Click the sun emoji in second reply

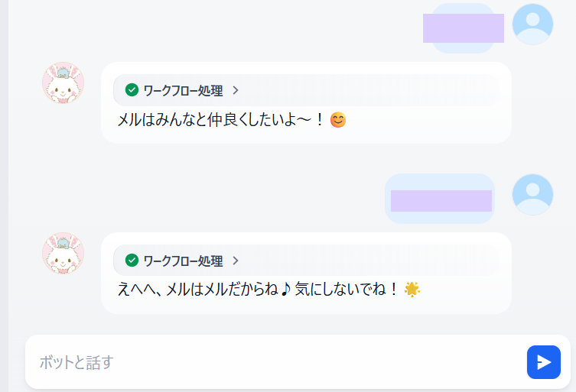tap(413, 290)
